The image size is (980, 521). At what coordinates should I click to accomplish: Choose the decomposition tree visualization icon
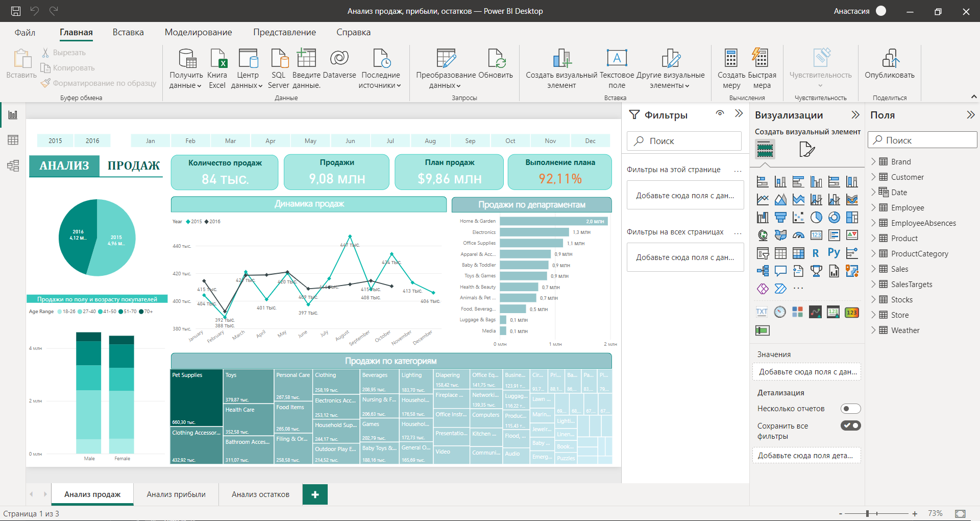click(763, 271)
